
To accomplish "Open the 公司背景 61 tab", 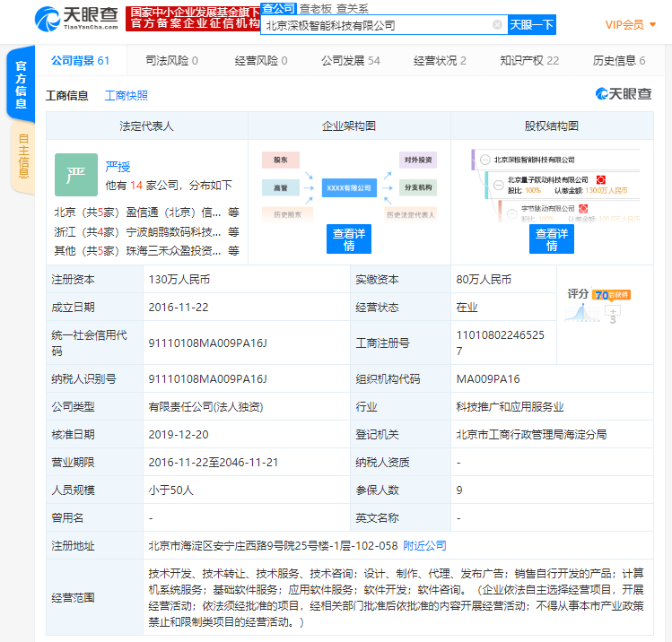I will point(80,61).
